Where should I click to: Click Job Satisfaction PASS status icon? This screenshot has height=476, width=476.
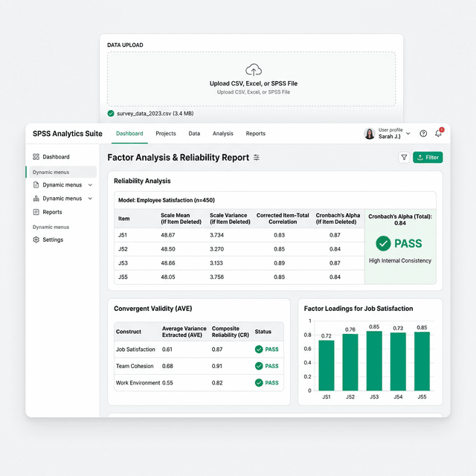pyautogui.click(x=259, y=350)
